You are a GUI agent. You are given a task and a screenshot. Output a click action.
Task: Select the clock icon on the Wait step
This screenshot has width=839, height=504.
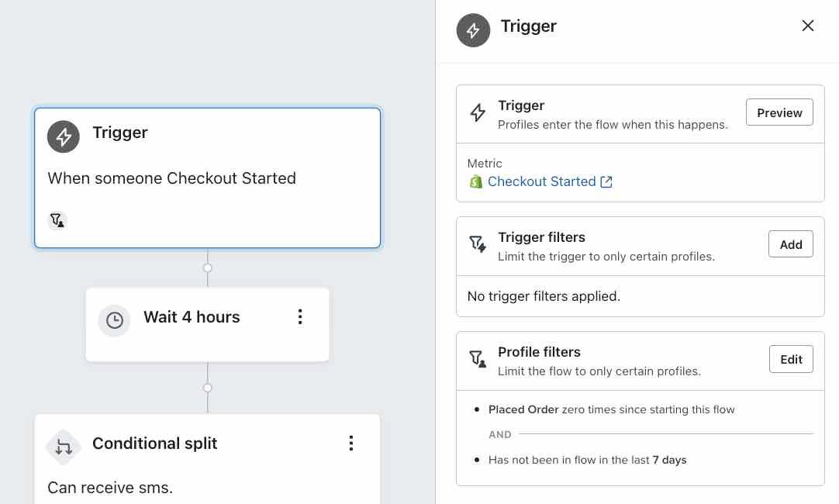[x=114, y=320]
